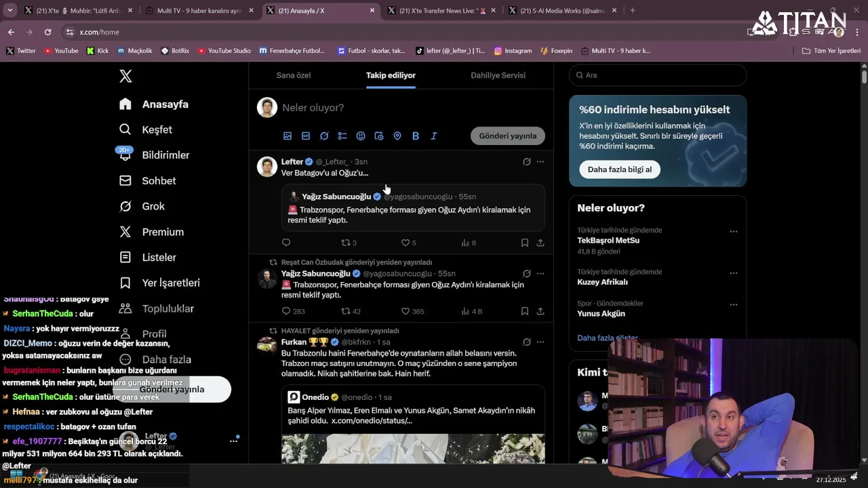Viewport: 868px width, 488px height.
Task: Open account menu dots near Lefter profile
Action: click(234, 441)
